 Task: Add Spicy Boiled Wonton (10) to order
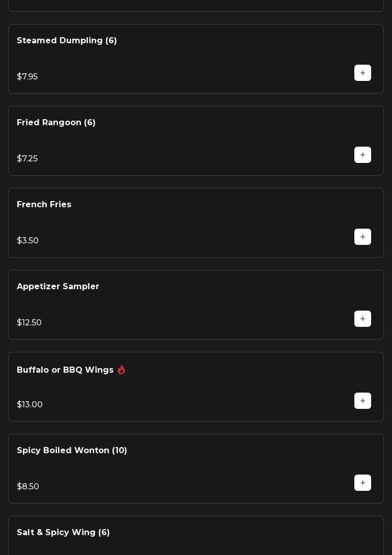coord(362,483)
